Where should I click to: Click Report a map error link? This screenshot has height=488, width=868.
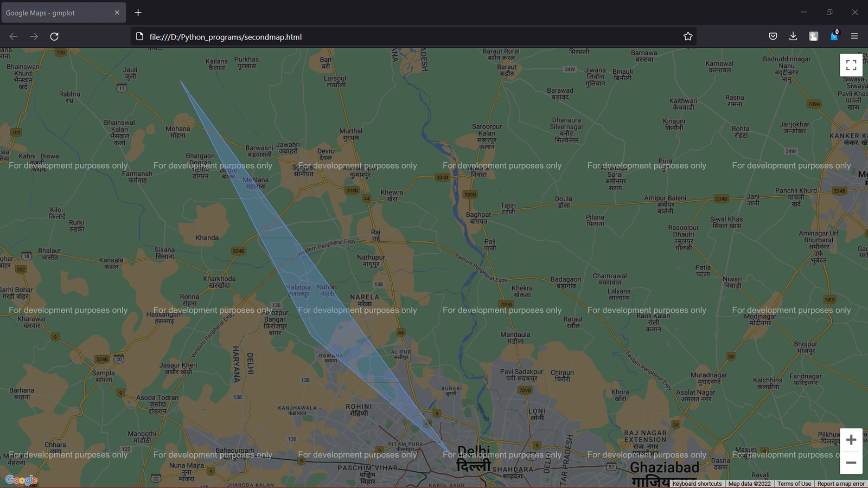(x=841, y=484)
